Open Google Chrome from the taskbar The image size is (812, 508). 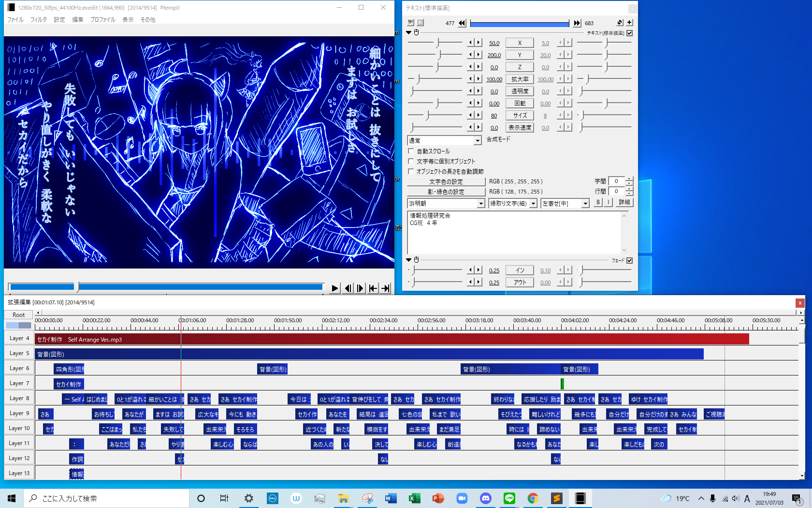coord(533,498)
